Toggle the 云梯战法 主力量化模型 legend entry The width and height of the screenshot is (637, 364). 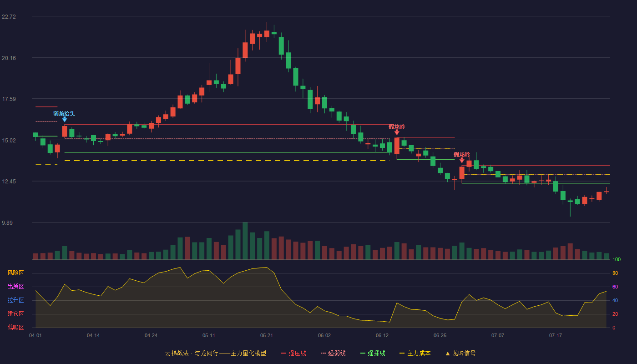click(x=215, y=353)
